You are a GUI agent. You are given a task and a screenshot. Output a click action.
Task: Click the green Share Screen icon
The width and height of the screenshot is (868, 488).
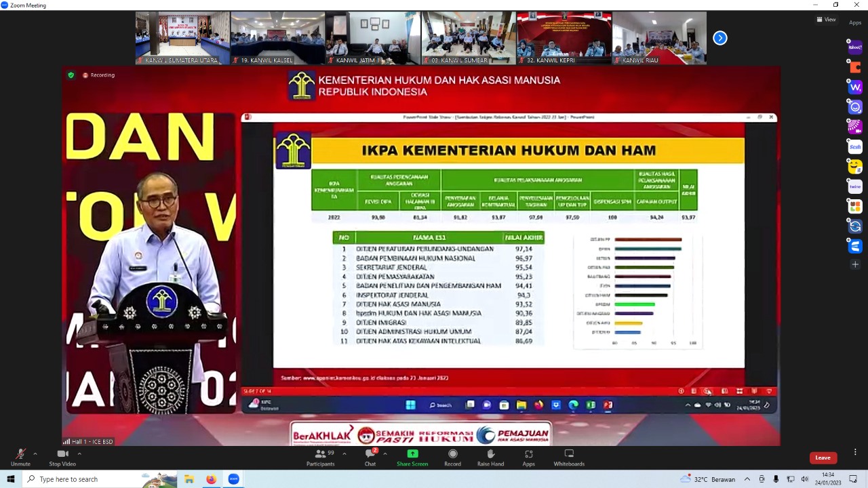(x=412, y=453)
